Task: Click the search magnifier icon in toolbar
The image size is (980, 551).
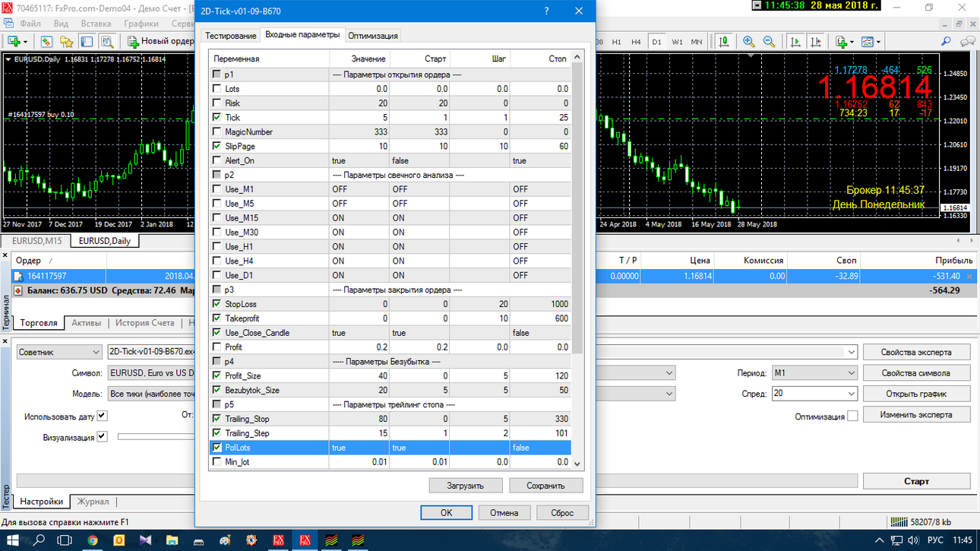Action: coord(947,42)
